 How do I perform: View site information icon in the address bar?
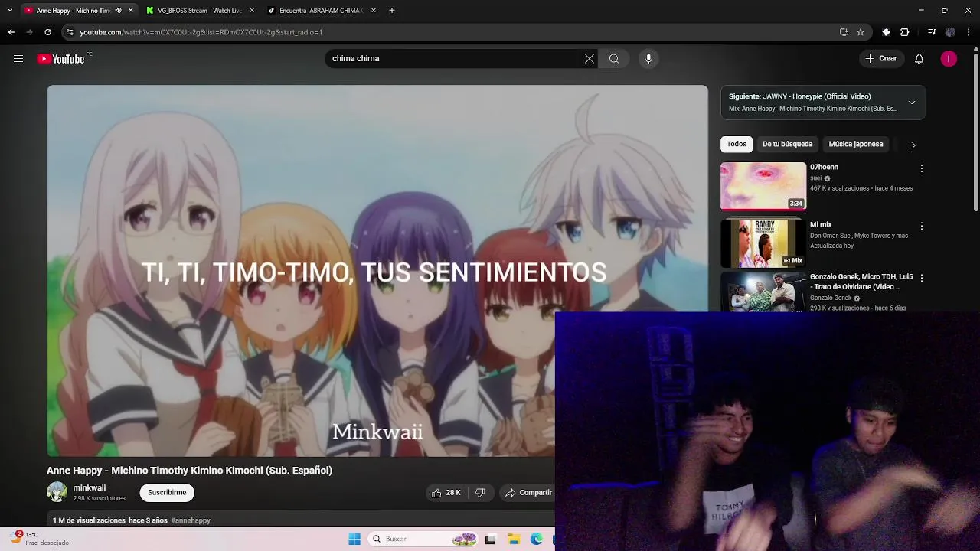pos(70,32)
